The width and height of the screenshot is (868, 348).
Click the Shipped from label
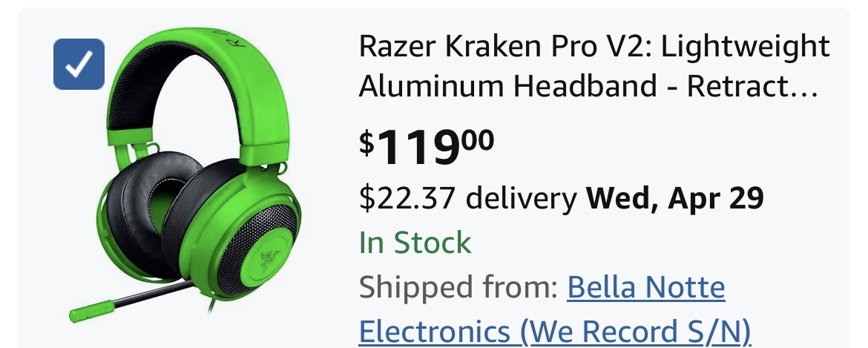pyautogui.click(x=458, y=287)
